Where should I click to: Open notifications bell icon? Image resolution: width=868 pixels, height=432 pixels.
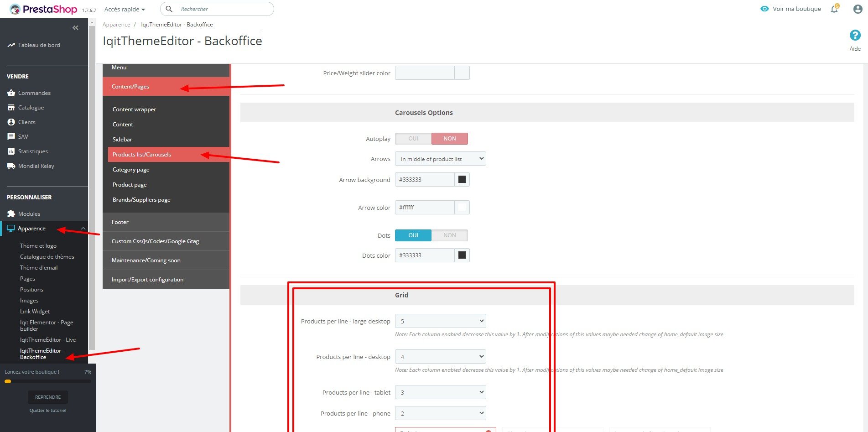[834, 9]
